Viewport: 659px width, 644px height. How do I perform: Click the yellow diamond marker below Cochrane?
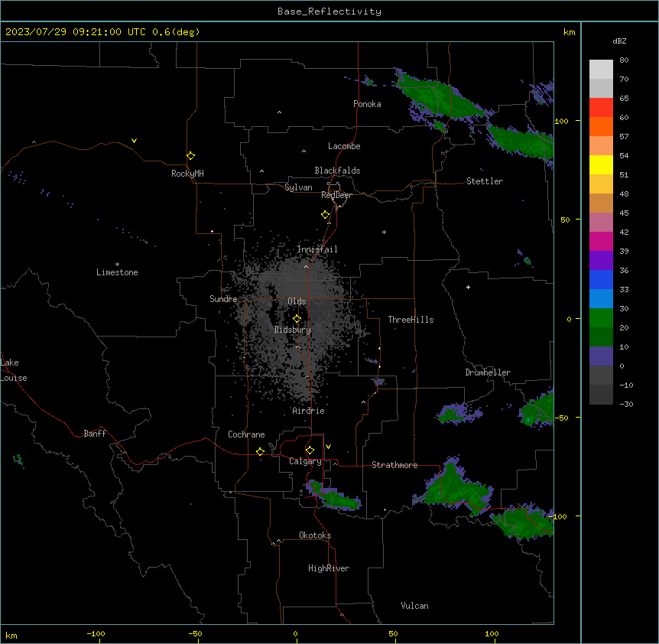coord(260,451)
